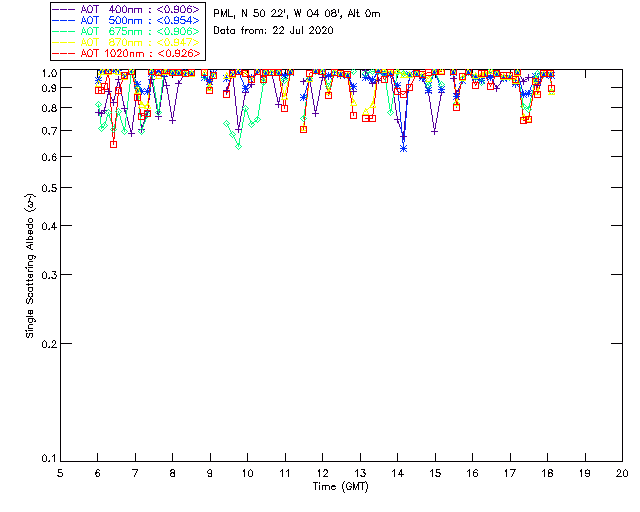Click the x-axis label for hour 14

pyautogui.click(x=398, y=473)
